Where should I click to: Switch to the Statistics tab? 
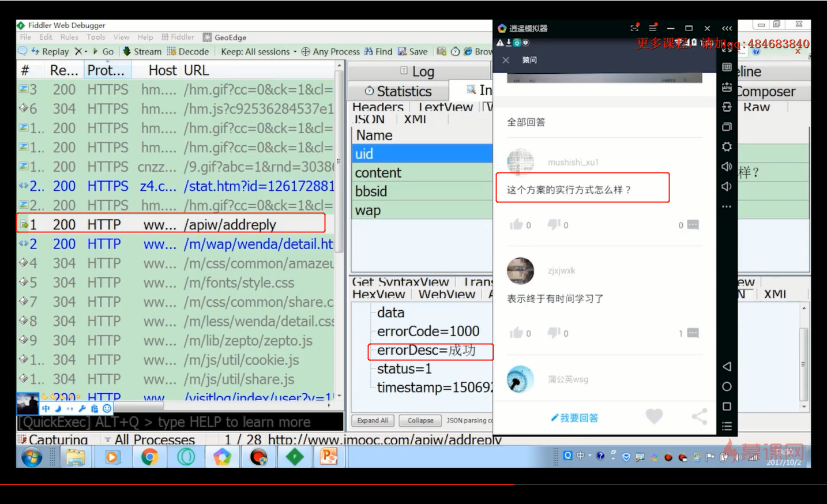pyautogui.click(x=399, y=91)
